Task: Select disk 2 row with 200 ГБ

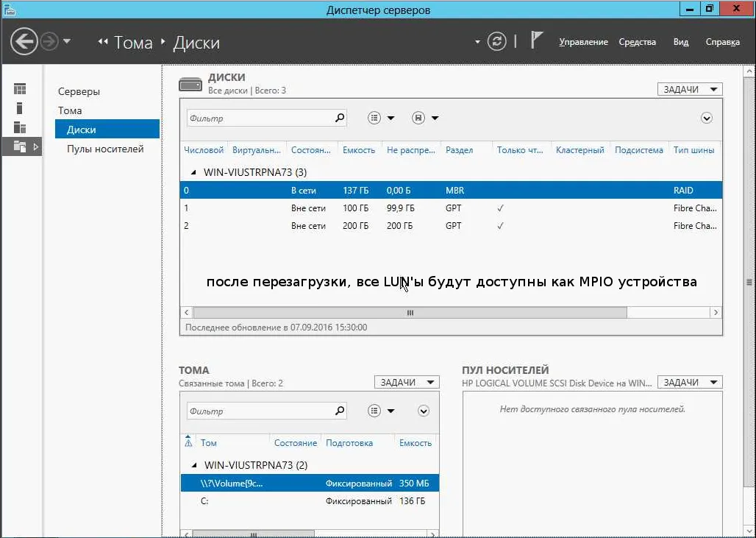Action: click(x=451, y=225)
